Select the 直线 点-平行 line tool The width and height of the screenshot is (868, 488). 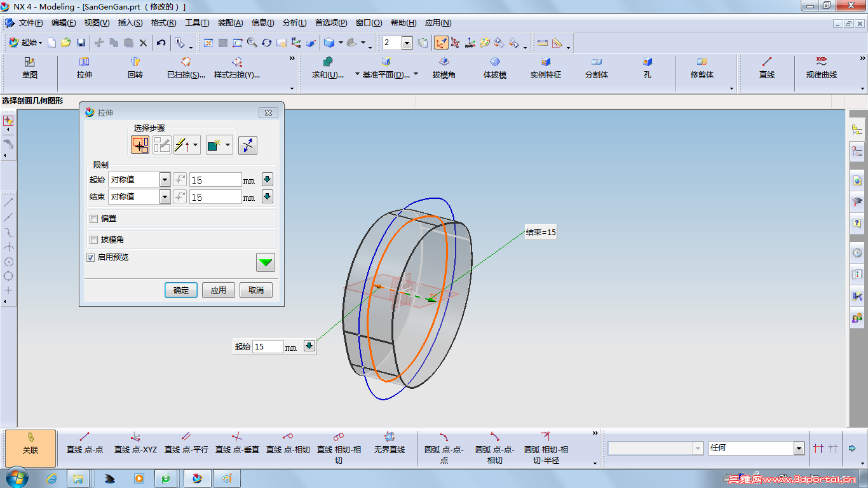point(186,443)
